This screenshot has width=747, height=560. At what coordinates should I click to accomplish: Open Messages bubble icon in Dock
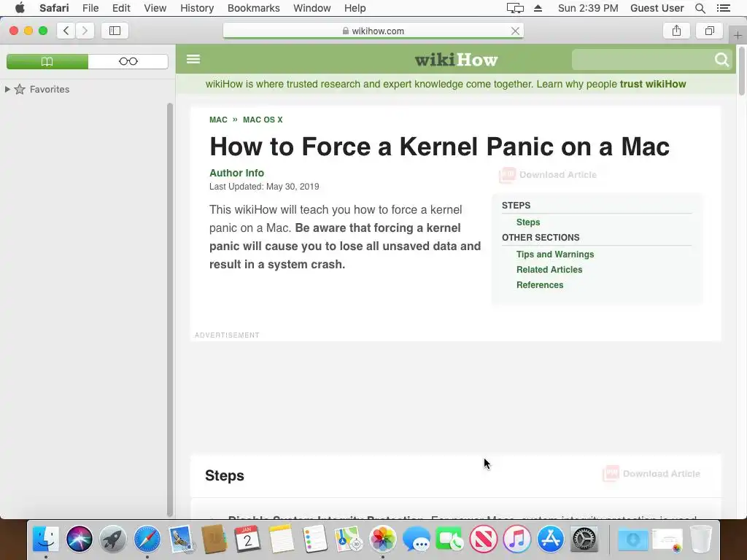[416, 539]
